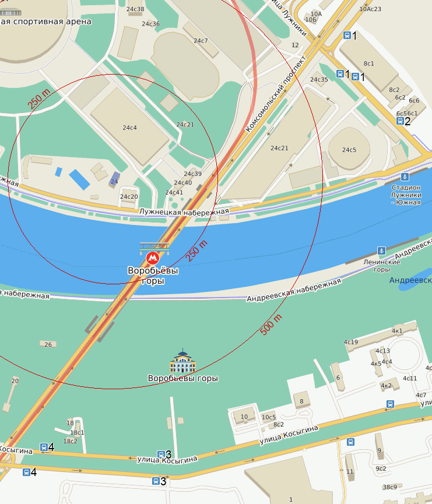
Task: Click the Ленинские горы pier anchor icon
Action: click(381, 251)
